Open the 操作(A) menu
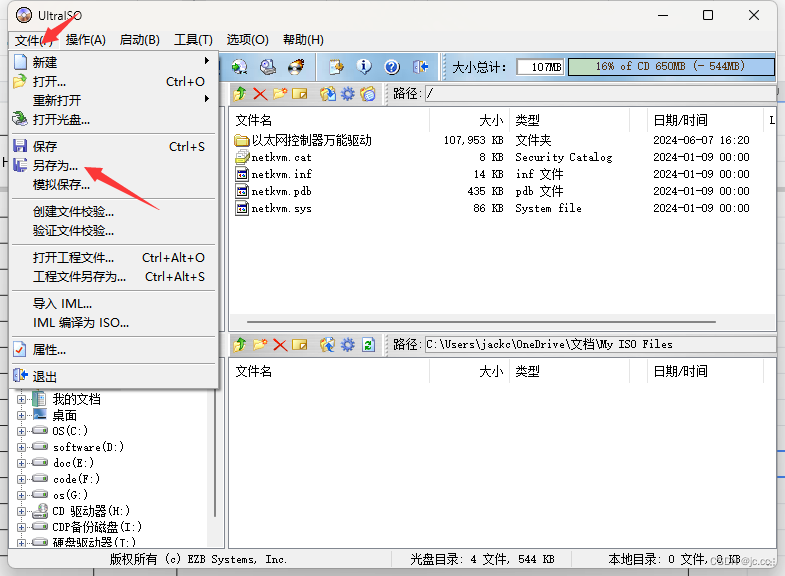 point(86,40)
